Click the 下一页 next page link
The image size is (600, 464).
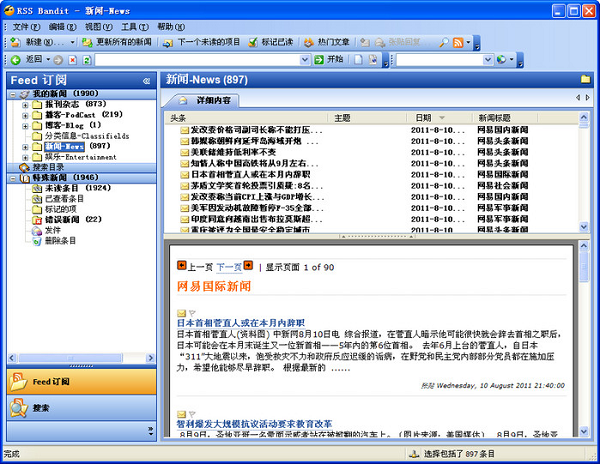click(x=229, y=267)
